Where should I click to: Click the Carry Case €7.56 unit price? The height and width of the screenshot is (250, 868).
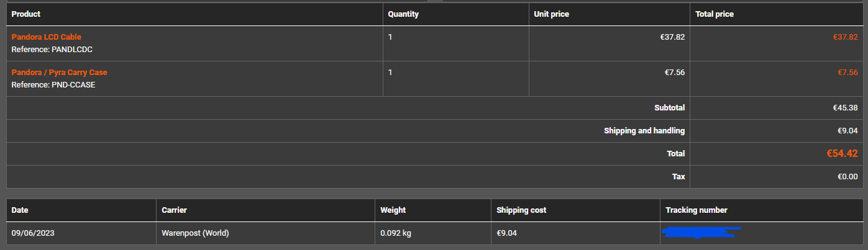coord(674,73)
